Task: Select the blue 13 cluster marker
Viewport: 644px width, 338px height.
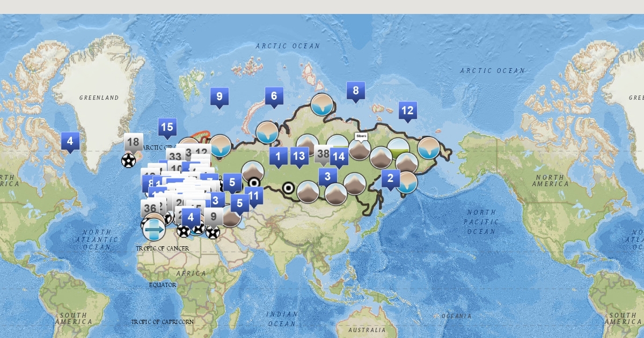Action: pos(299,156)
